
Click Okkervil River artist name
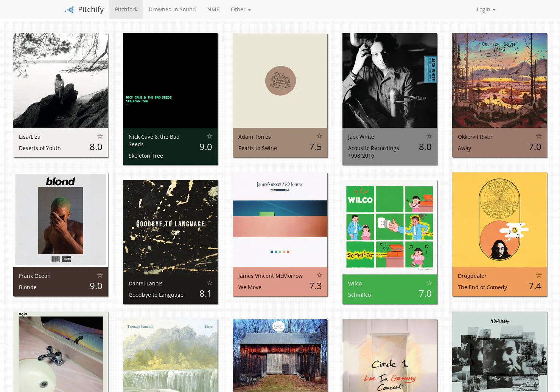[x=475, y=137]
